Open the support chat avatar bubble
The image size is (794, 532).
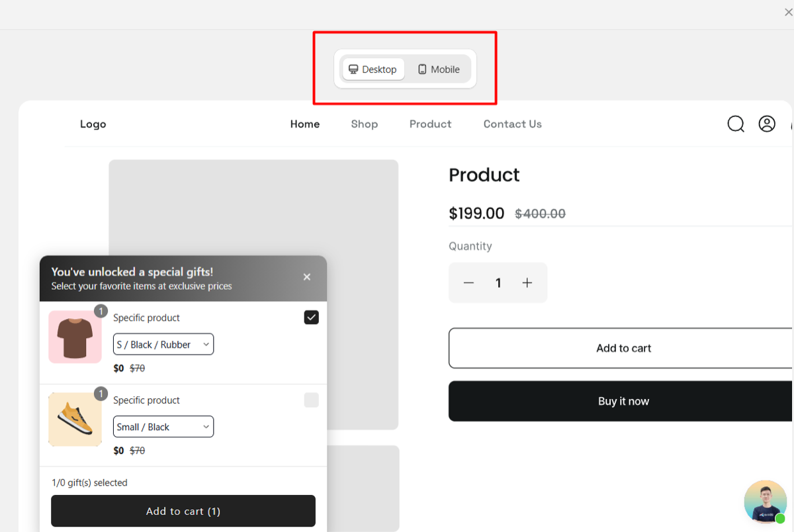[x=766, y=502]
